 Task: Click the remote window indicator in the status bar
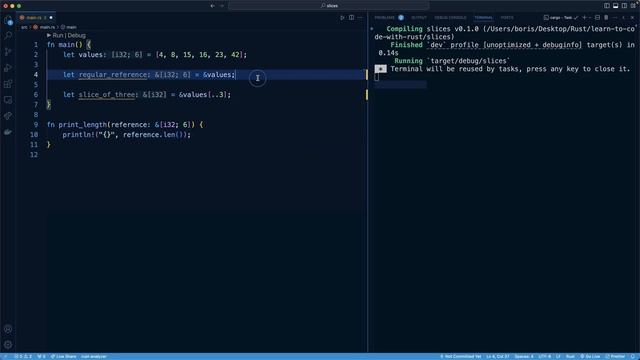point(5,356)
